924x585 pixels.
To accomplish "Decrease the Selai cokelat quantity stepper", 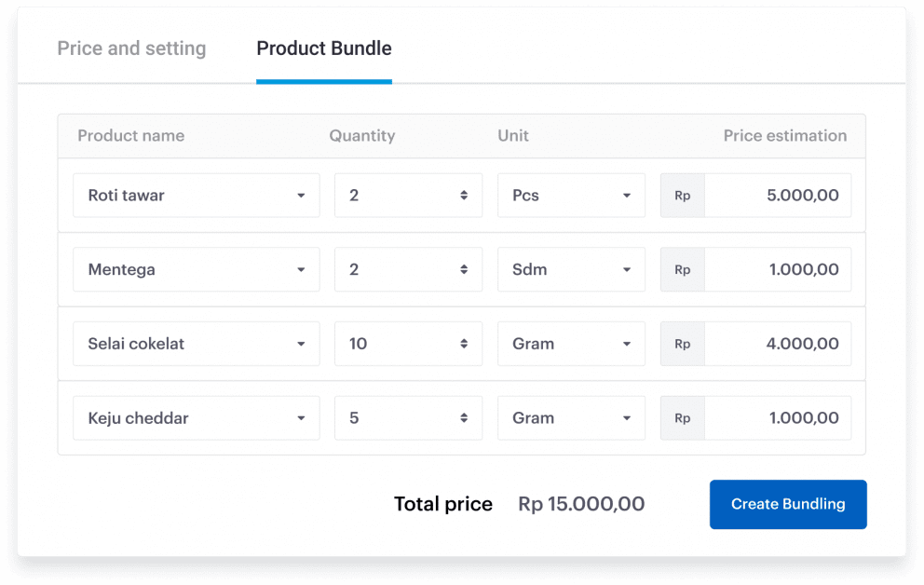I will [x=463, y=347].
